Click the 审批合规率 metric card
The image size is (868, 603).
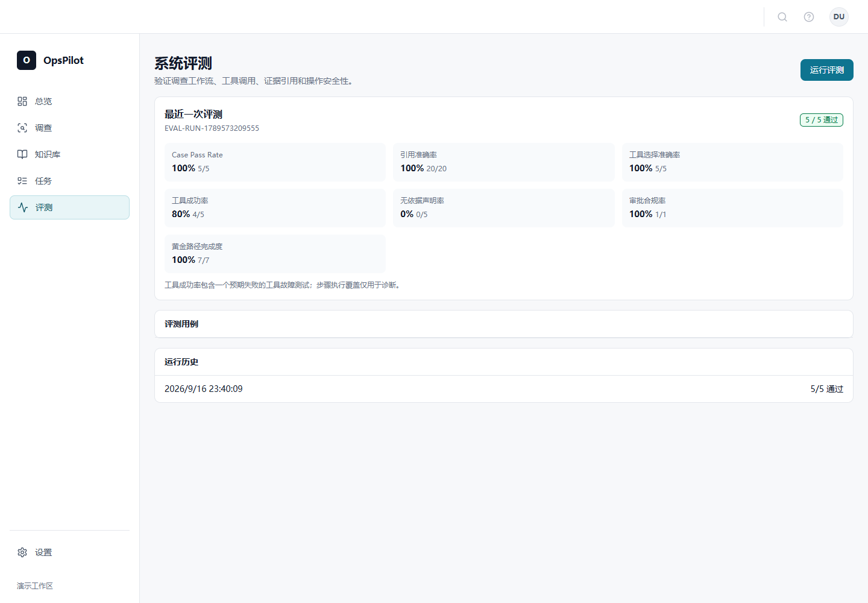[732, 208]
